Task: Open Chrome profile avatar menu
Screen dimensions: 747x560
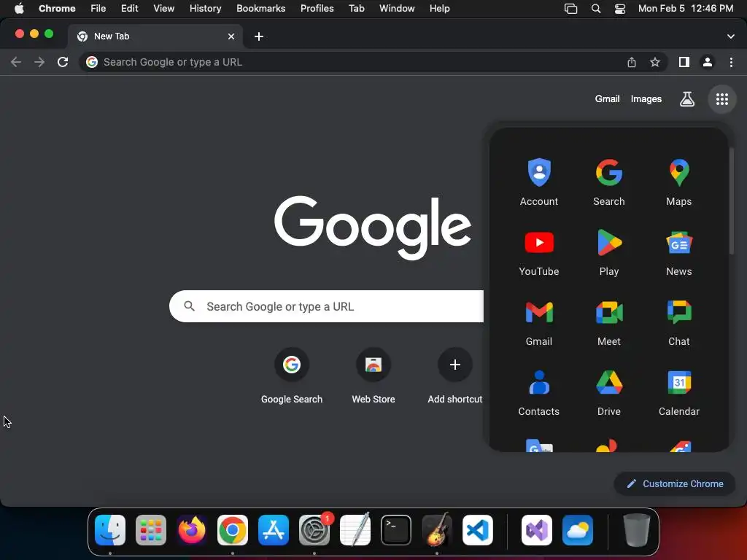Action: pos(708,62)
